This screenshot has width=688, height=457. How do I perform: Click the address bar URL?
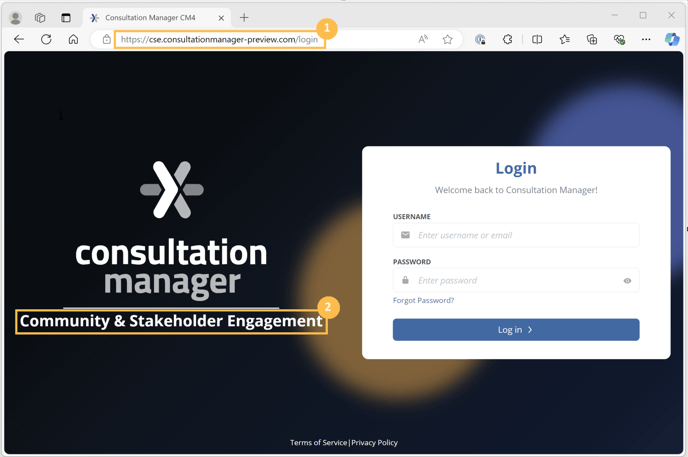click(x=219, y=39)
